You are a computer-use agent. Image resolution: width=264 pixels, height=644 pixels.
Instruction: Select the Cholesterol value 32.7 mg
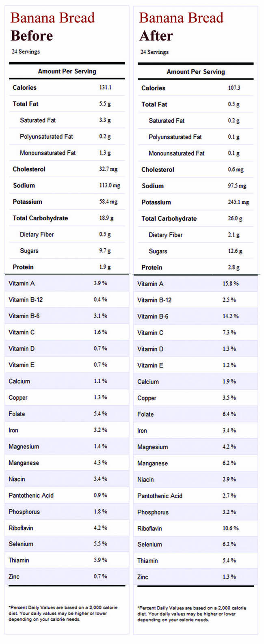coord(108,169)
